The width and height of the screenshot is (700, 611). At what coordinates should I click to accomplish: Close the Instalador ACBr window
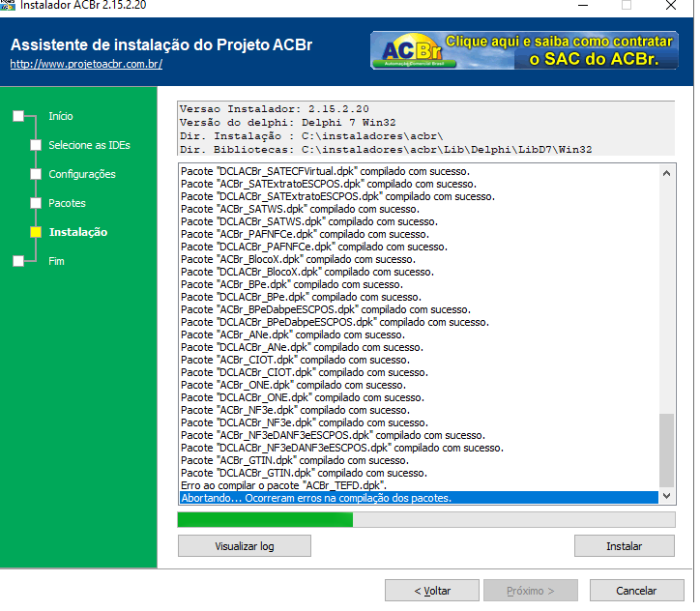[x=671, y=6]
